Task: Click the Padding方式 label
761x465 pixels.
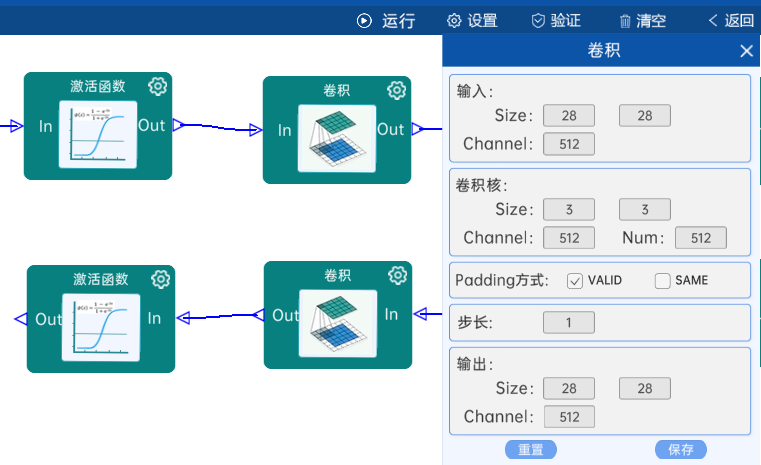Action: 501,281
